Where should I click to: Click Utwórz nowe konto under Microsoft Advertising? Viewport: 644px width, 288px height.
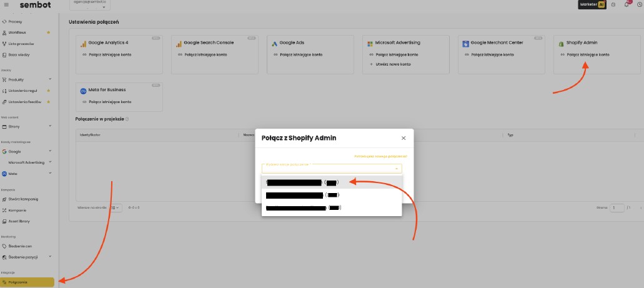pyautogui.click(x=393, y=64)
